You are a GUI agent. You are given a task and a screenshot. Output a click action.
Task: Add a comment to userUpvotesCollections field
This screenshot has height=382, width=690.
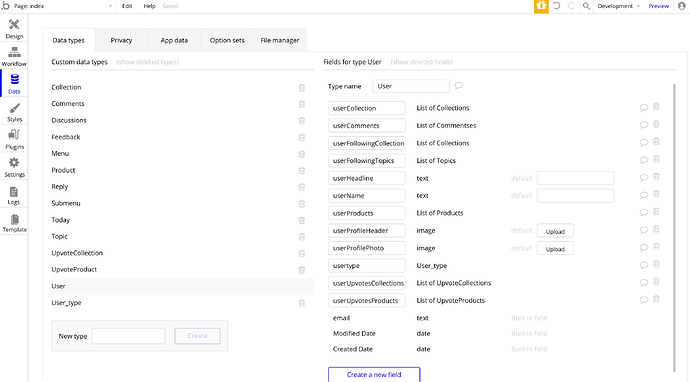pyautogui.click(x=644, y=283)
